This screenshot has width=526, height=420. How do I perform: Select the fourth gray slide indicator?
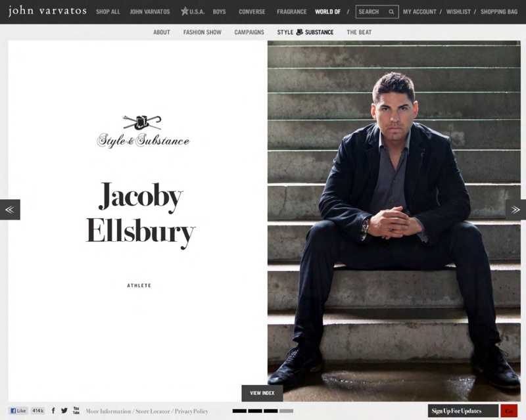[286, 411]
